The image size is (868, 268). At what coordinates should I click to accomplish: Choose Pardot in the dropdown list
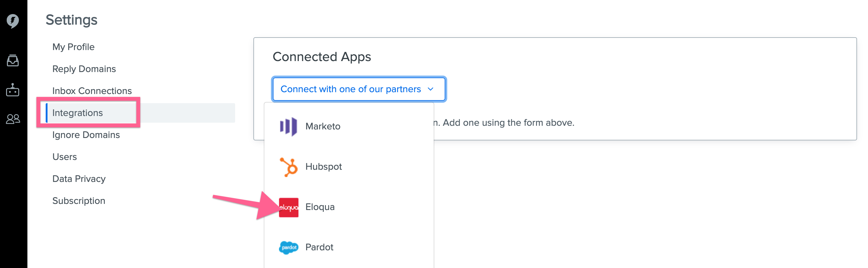click(x=349, y=247)
